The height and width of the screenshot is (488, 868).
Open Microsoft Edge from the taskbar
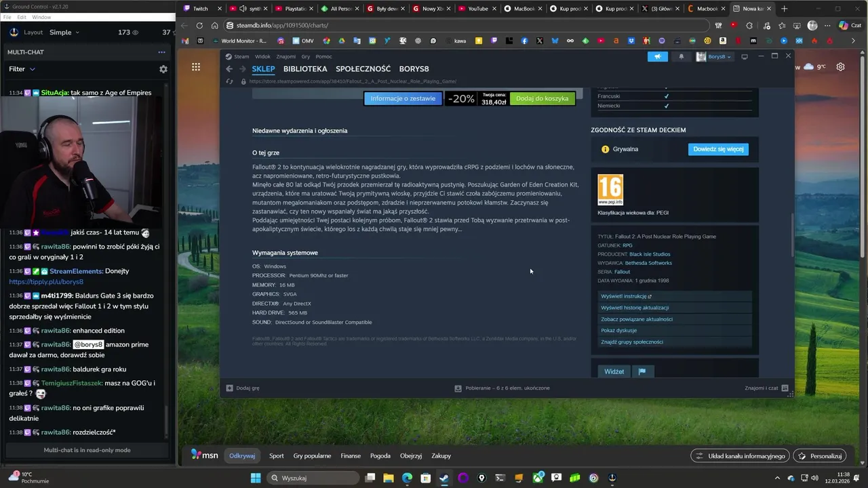[407, 478]
